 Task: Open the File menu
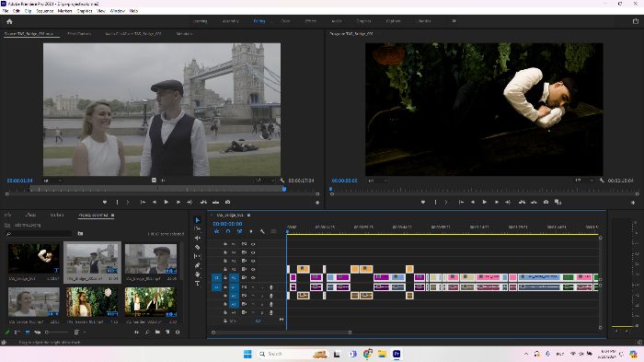click(6, 11)
